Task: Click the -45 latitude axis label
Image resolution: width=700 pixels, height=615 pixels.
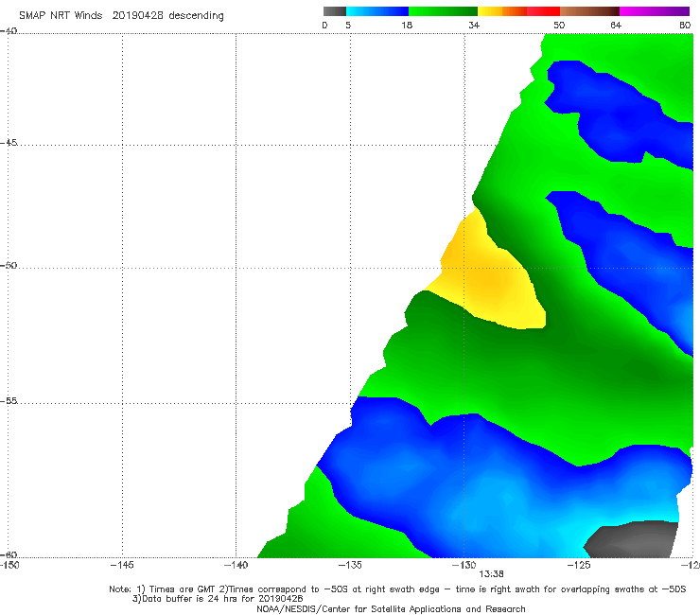Action: (9, 143)
